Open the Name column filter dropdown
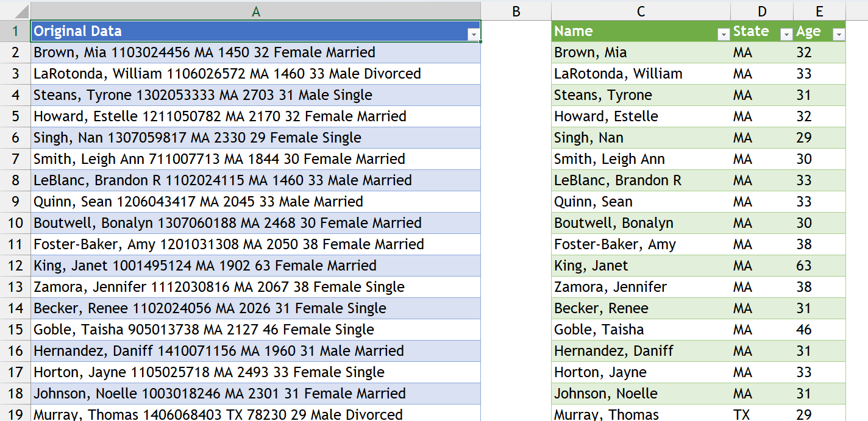Screen dimensions: 868x421 (x=724, y=35)
